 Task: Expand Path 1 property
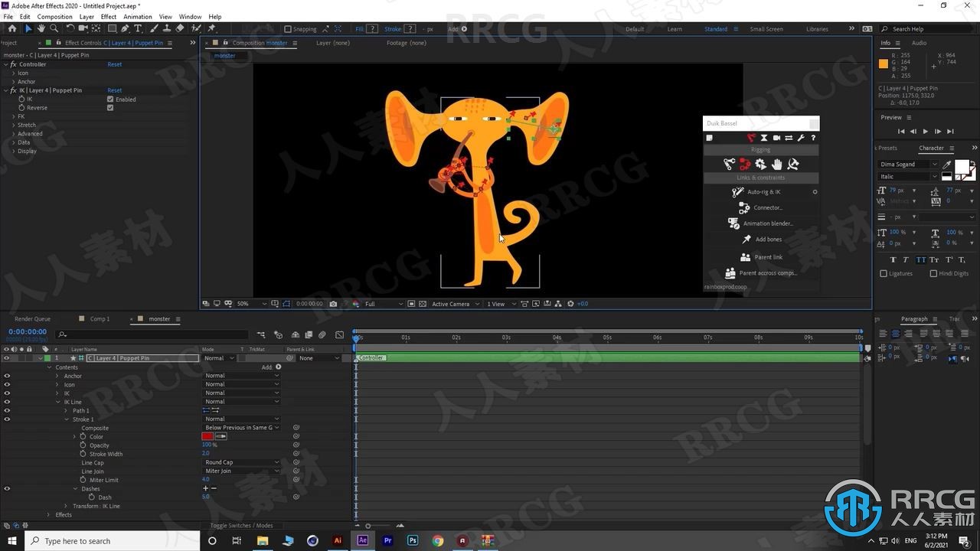click(66, 411)
